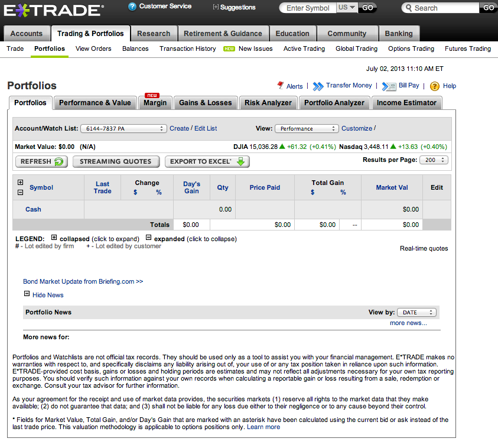Open the View Performance dropdown
The width and height of the screenshot is (498, 448).
(307, 129)
